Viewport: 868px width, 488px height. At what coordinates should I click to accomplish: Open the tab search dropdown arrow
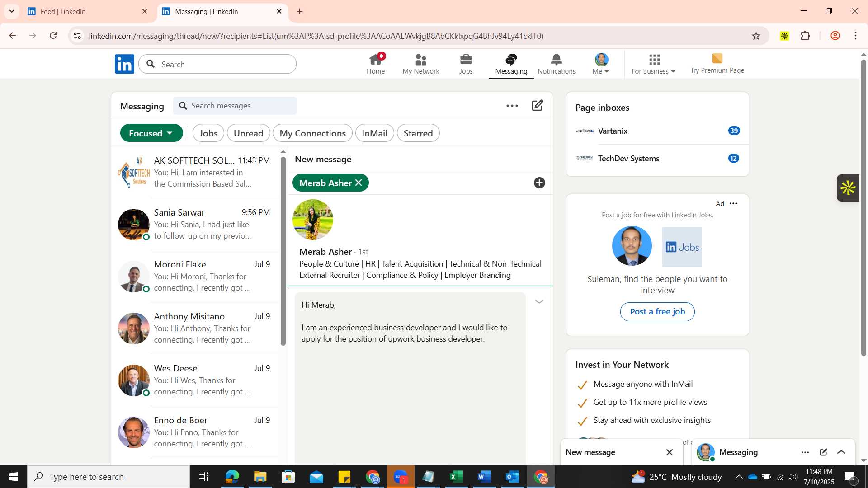coord(12,12)
